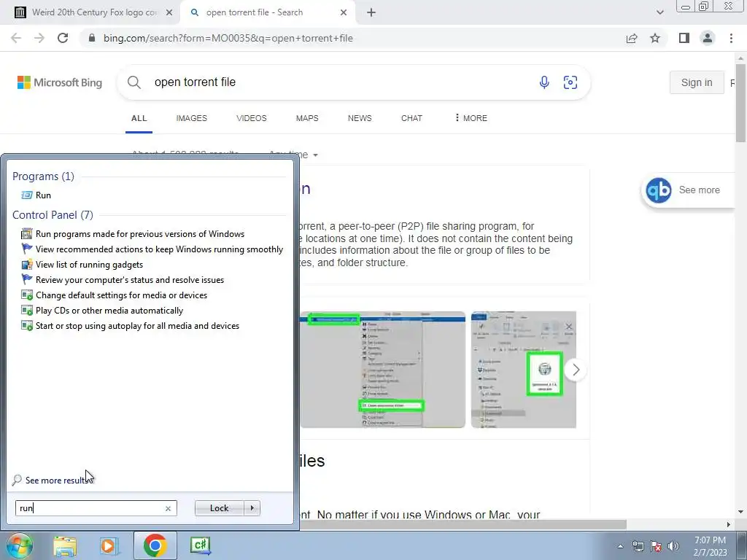Open Windows Media Player from the taskbar
The height and width of the screenshot is (560, 747).
coord(108,546)
